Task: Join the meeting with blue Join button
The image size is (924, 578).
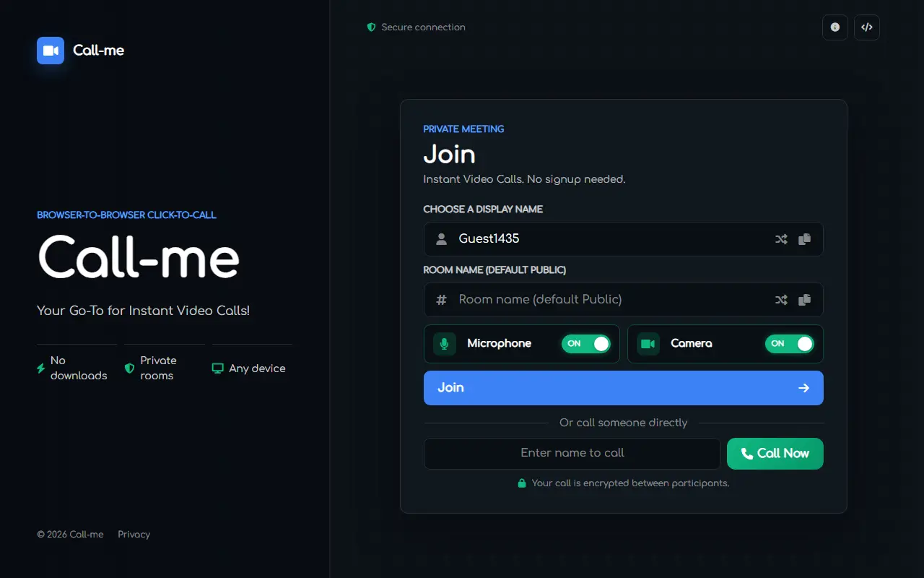Action: point(624,388)
